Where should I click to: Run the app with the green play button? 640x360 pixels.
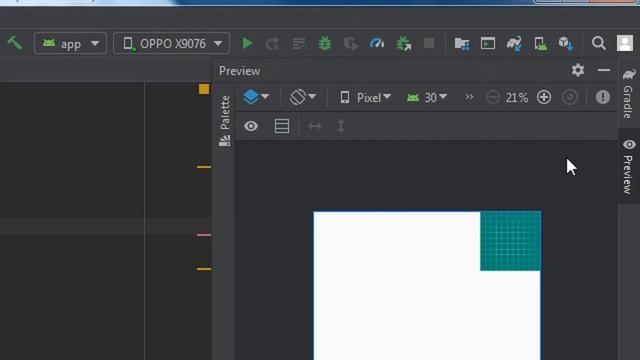click(x=247, y=43)
